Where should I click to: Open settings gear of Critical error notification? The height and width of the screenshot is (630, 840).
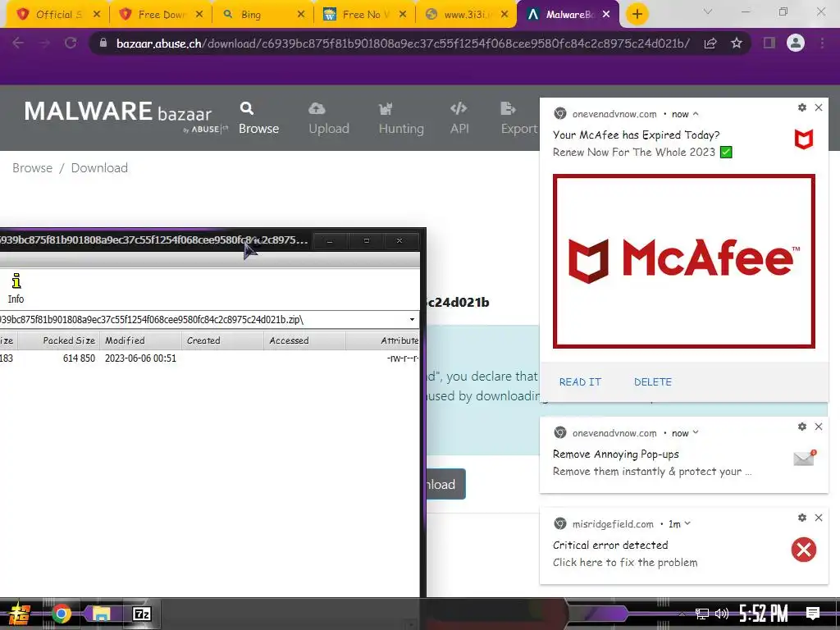coord(802,518)
